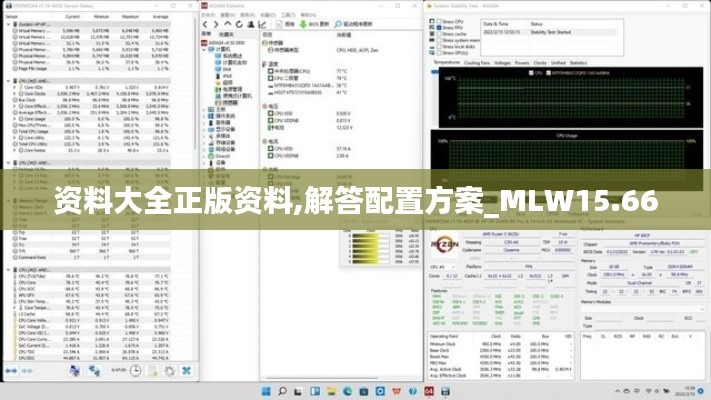Click the up-level arrow in AIDA64
Viewport: 711px width, 400px height.
[x=228, y=24]
